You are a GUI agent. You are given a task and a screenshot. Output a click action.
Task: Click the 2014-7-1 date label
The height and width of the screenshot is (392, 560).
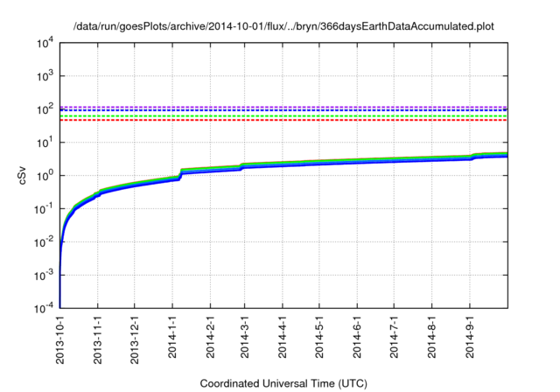(394, 337)
